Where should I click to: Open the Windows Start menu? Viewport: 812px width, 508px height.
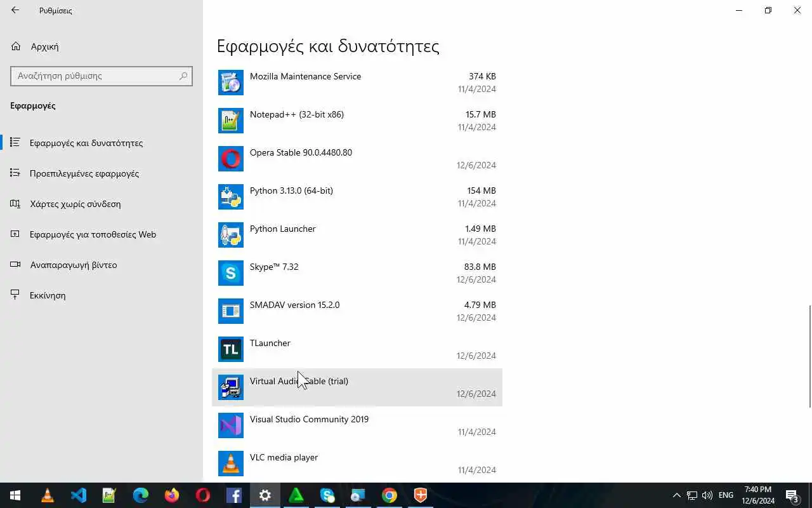tap(15, 495)
